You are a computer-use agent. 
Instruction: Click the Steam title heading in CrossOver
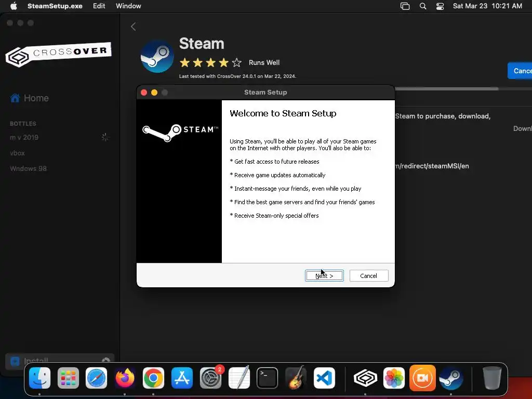click(x=202, y=44)
